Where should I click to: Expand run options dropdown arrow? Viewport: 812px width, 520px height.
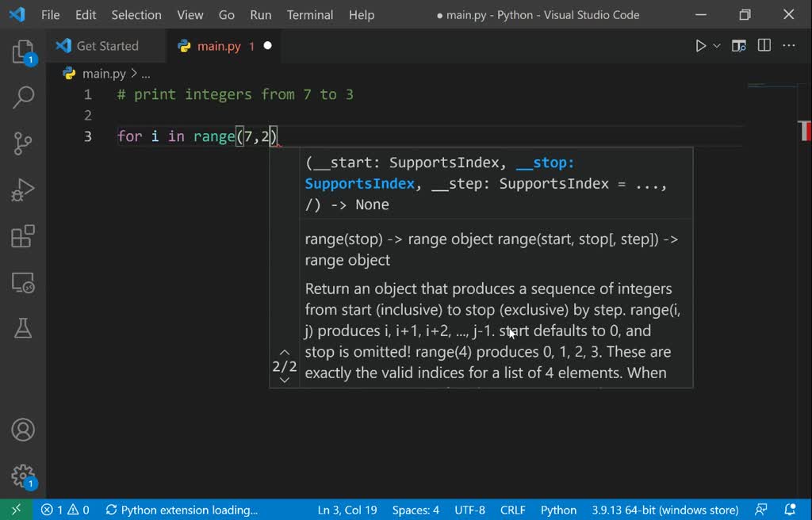717,46
